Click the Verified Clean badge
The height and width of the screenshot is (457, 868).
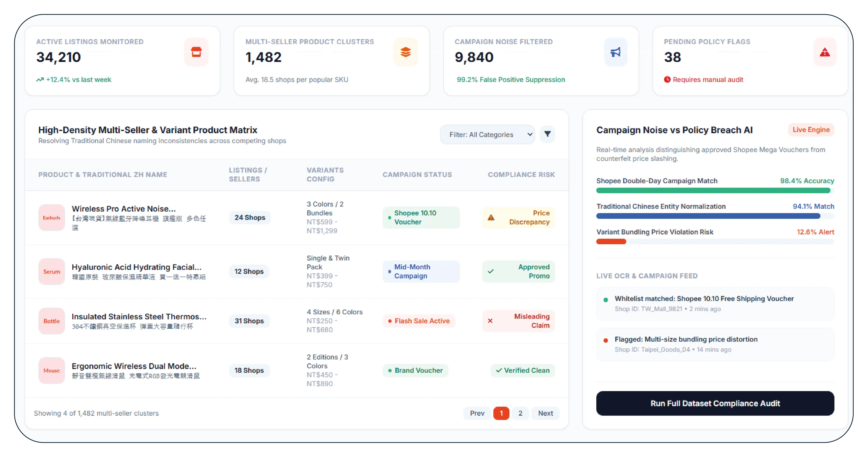[x=523, y=371]
